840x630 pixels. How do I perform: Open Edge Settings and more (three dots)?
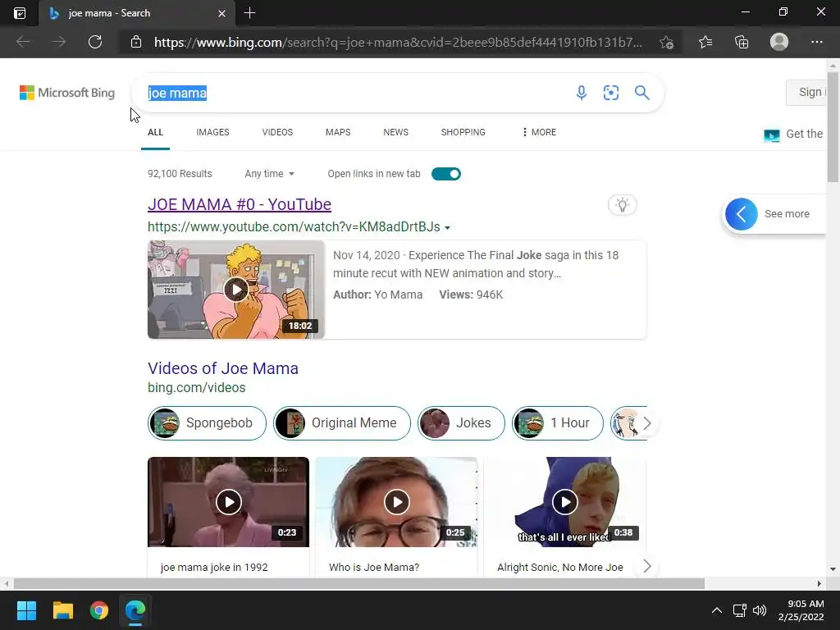coord(816,42)
